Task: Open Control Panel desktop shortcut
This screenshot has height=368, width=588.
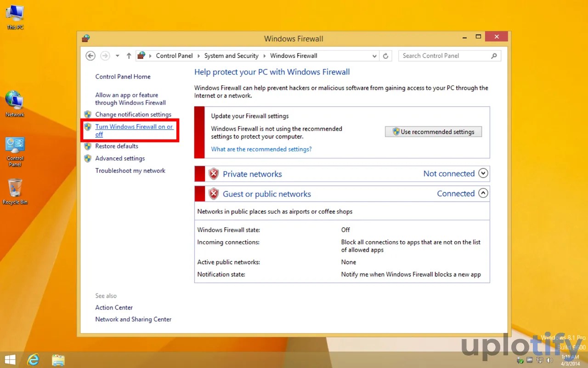Action: [15, 152]
